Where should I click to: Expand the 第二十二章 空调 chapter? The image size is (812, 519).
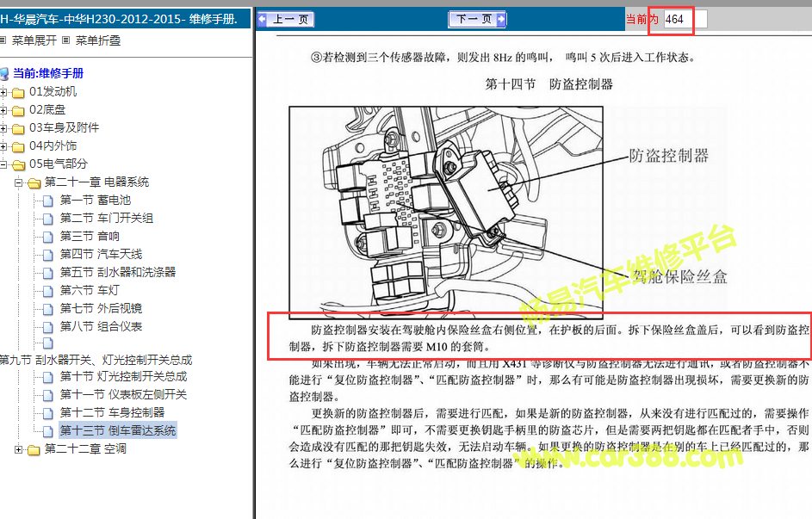click(x=19, y=449)
